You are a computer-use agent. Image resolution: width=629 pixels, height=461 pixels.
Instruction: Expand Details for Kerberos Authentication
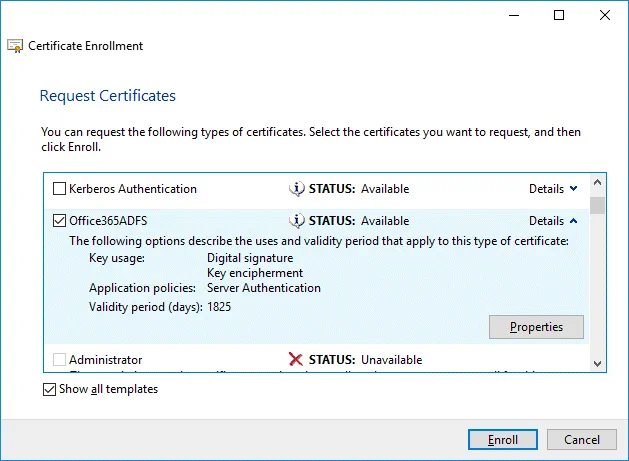pyautogui.click(x=552, y=189)
